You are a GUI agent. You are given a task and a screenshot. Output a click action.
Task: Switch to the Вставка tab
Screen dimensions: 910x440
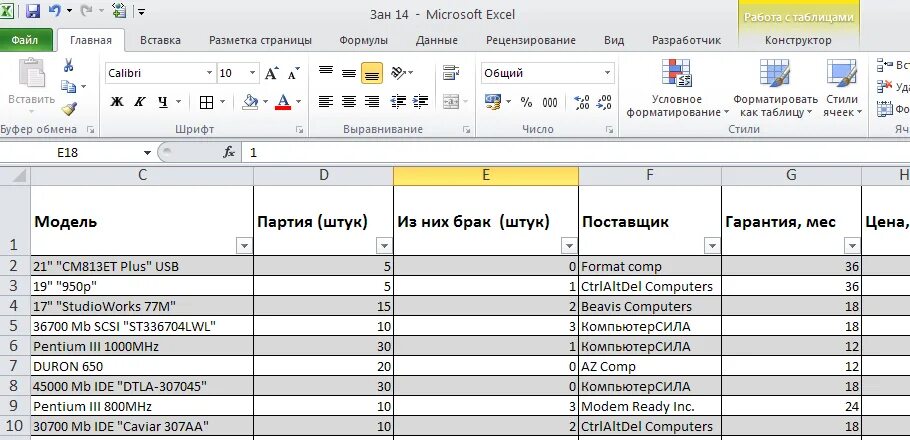click(x=160, y=40)
